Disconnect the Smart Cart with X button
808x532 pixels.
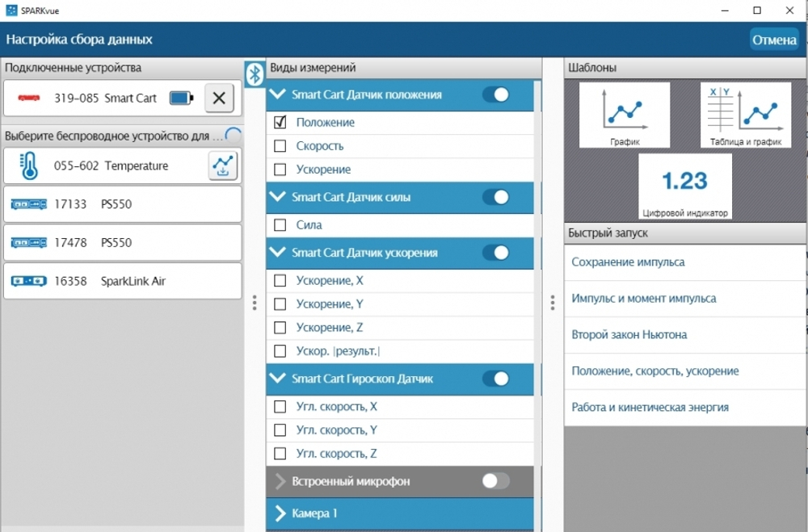pyautogui.click(x=219, y=98)
